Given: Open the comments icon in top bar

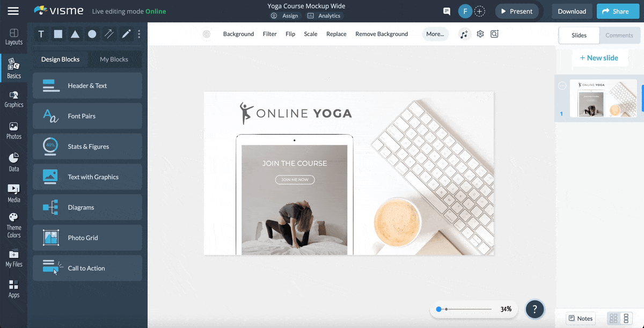Looking at the screenshot, I should click(x=446, y=11).
